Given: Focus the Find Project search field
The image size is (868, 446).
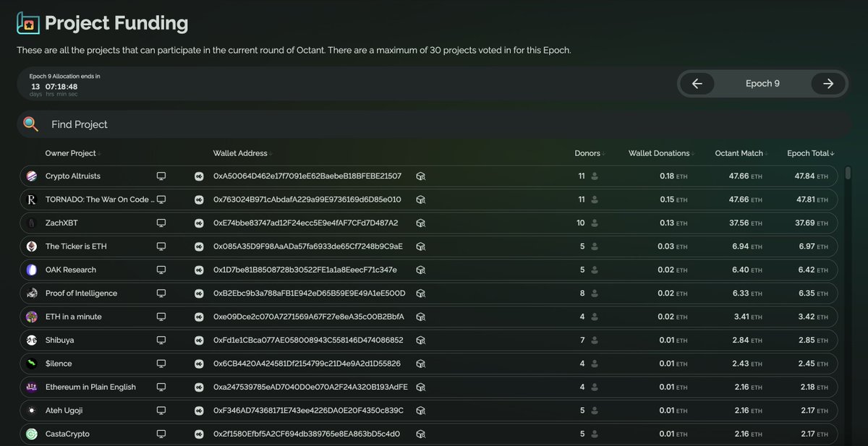Looking at the screenshot, I should click(x=434, y=124).
